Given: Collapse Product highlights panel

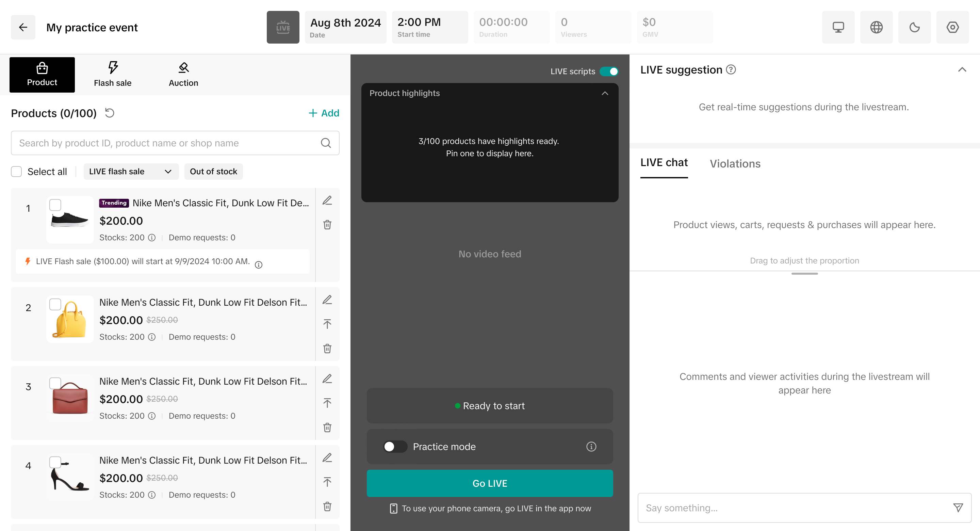Looking at the screenshot, I should coord(605,93).
